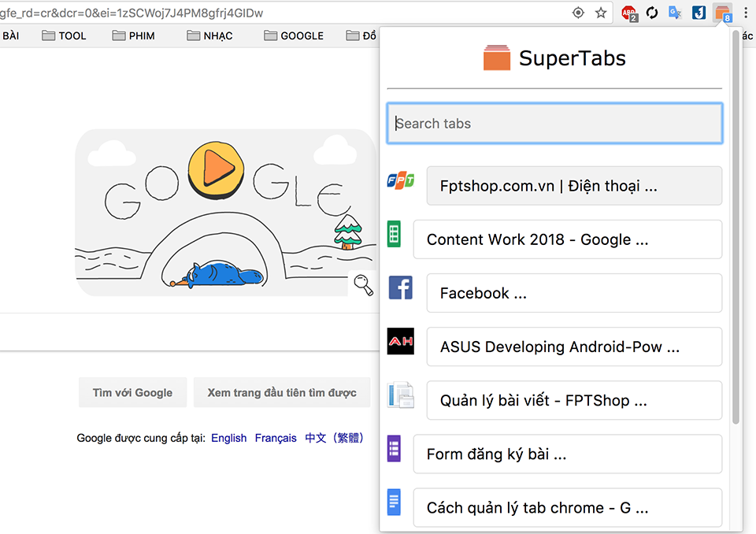Open the SuperTabs extension icon in toolbar
Screen dimensions: 756x534
(722, 13)
